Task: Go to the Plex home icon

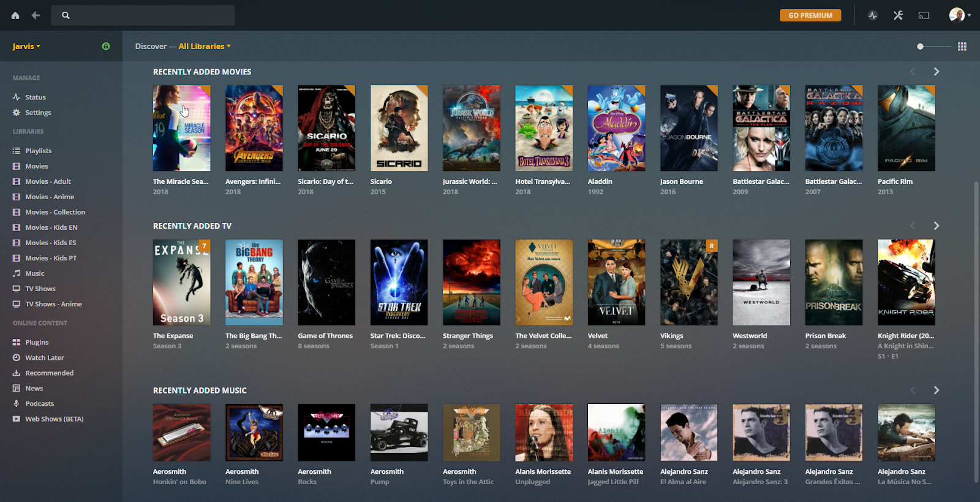Action: coord(15,15)
